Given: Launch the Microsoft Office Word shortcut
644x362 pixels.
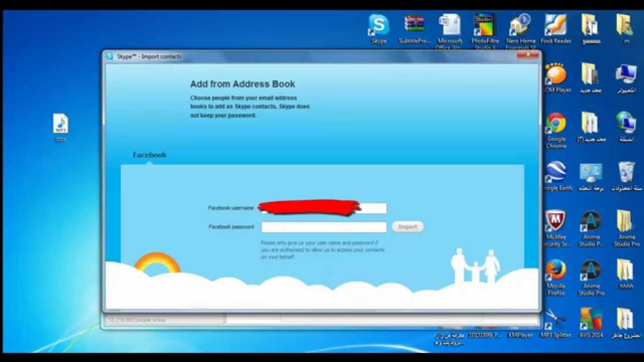Looking at the screenshot, I should (x=450, y=30).
